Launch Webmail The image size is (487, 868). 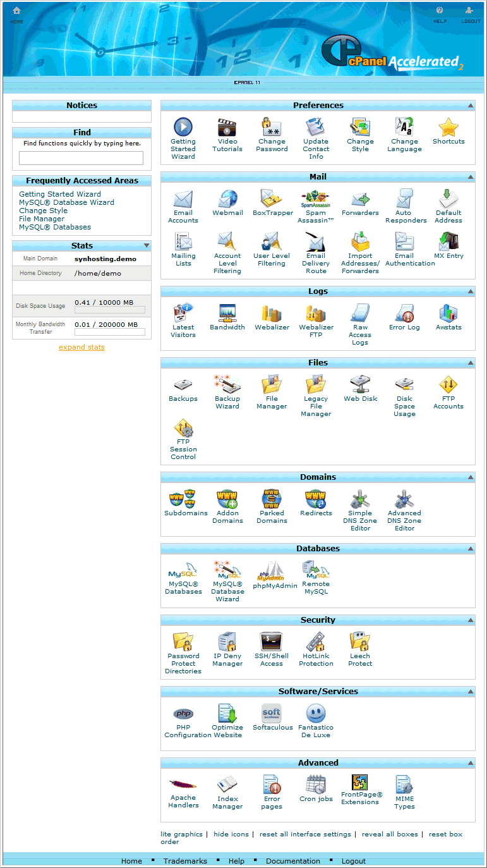pos(227,199)
